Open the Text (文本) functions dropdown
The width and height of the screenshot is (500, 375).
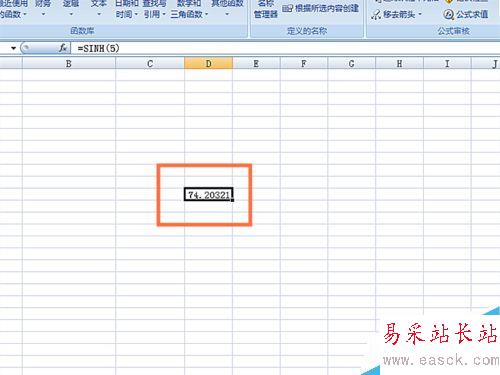[99, 9]
